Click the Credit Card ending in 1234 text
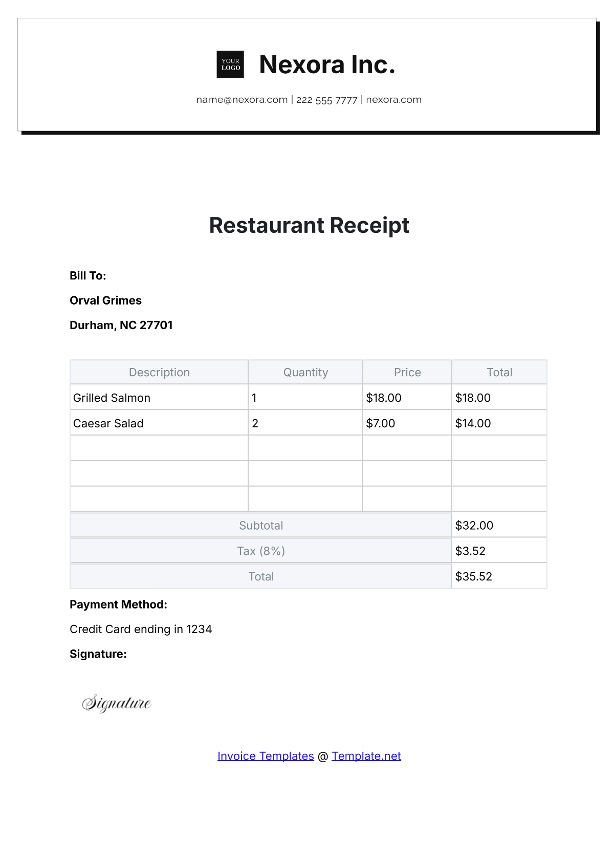The image size is (614, 868). coord(141,629)
